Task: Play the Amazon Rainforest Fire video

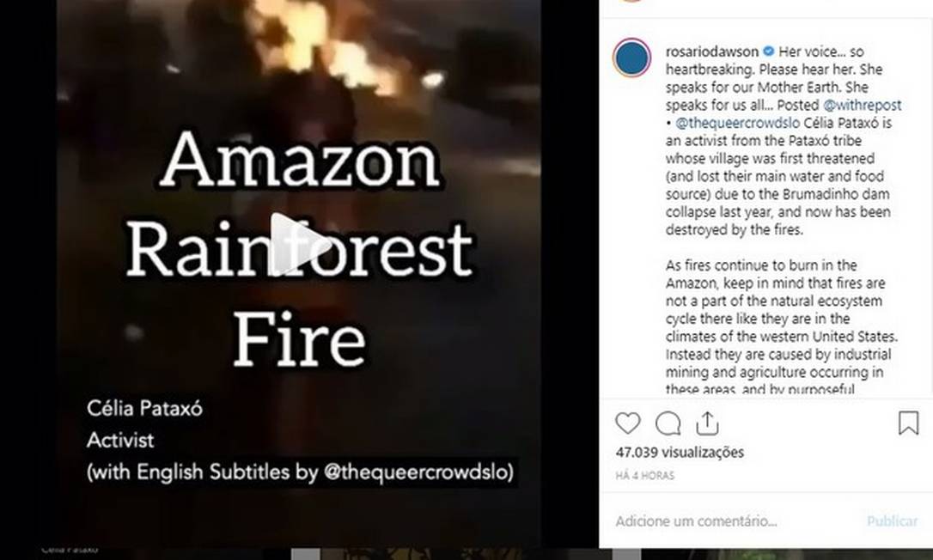Action: click(301, 244)
